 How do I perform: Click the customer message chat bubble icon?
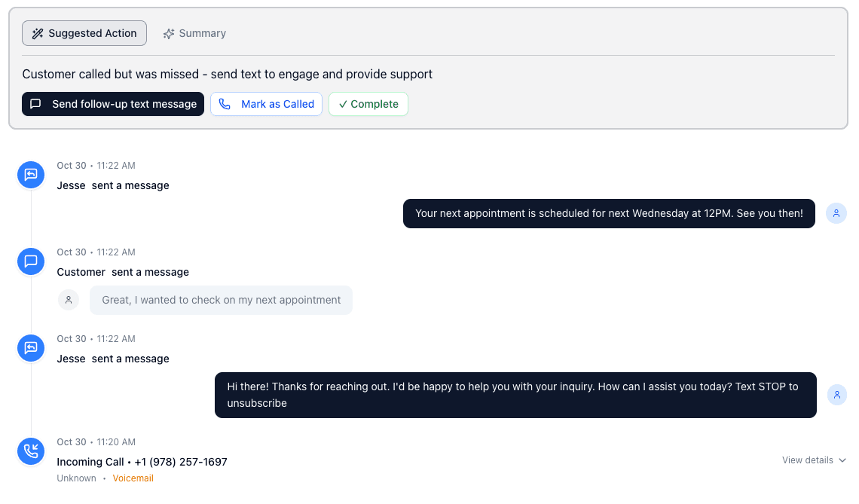[31, 261]
